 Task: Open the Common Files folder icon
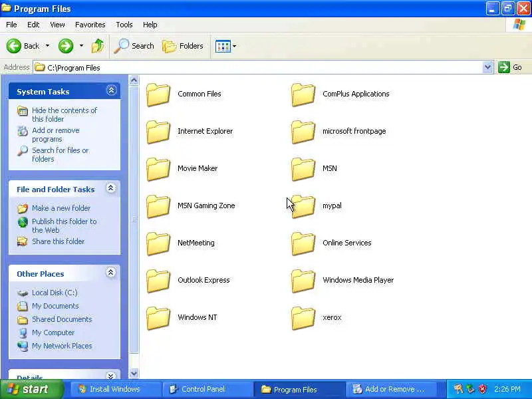pyautogui.click(x=158, y=94)
